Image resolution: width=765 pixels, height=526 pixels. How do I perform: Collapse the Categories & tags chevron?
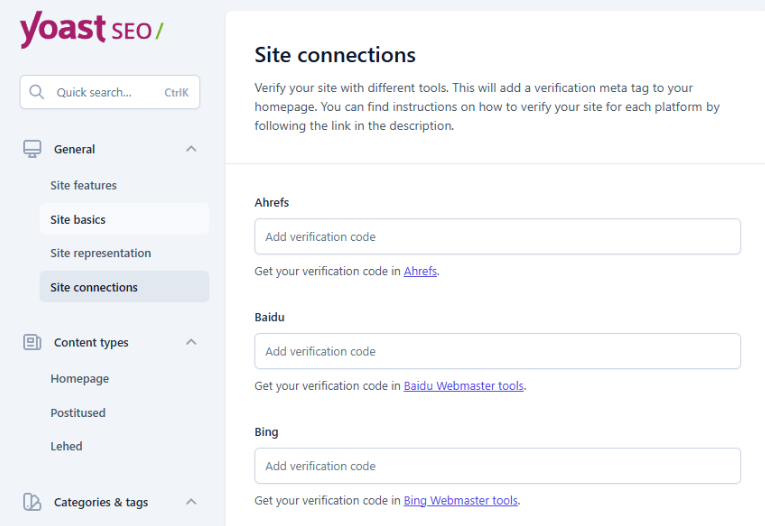click(x=191, y=502)
